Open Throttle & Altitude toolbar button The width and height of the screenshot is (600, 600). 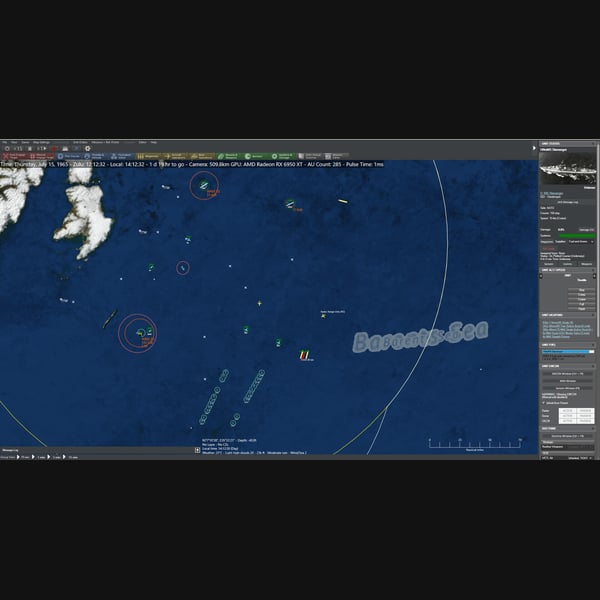(x=95, y=156)
